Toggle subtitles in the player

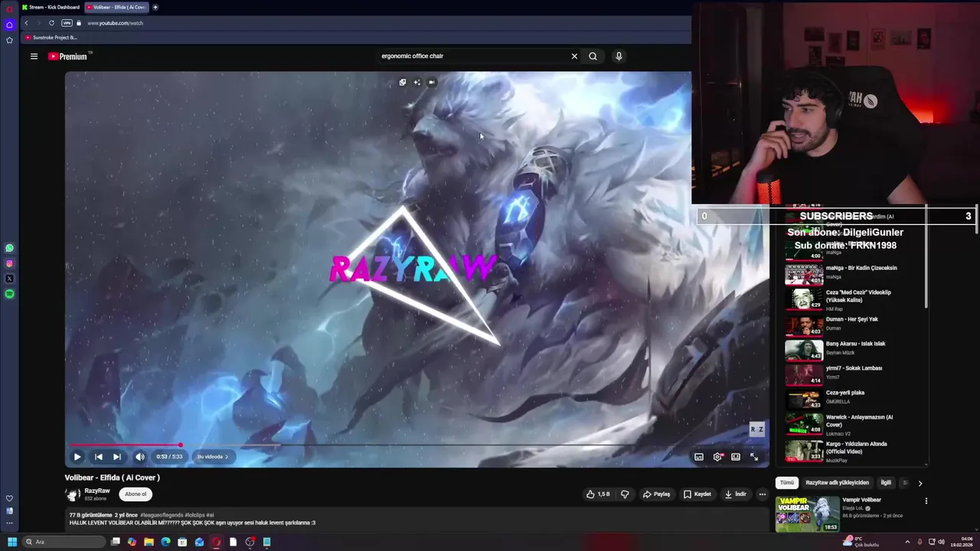tap(699, 457)
